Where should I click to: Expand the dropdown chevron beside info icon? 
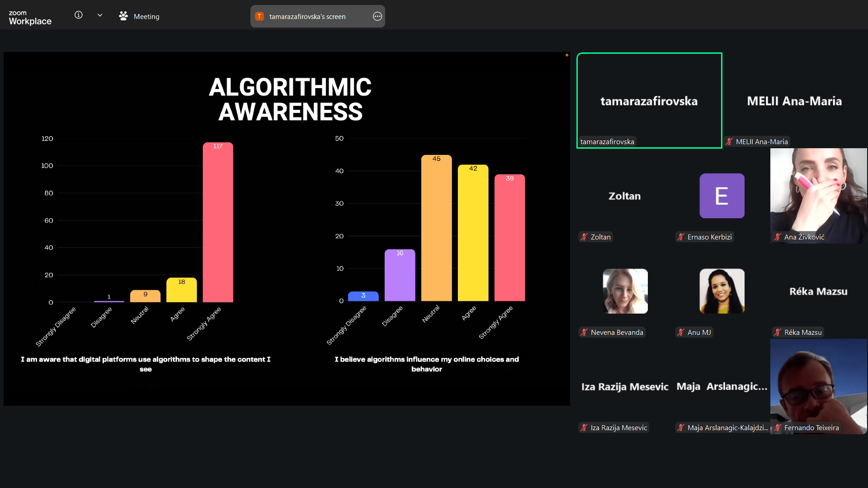pos(100,15)
